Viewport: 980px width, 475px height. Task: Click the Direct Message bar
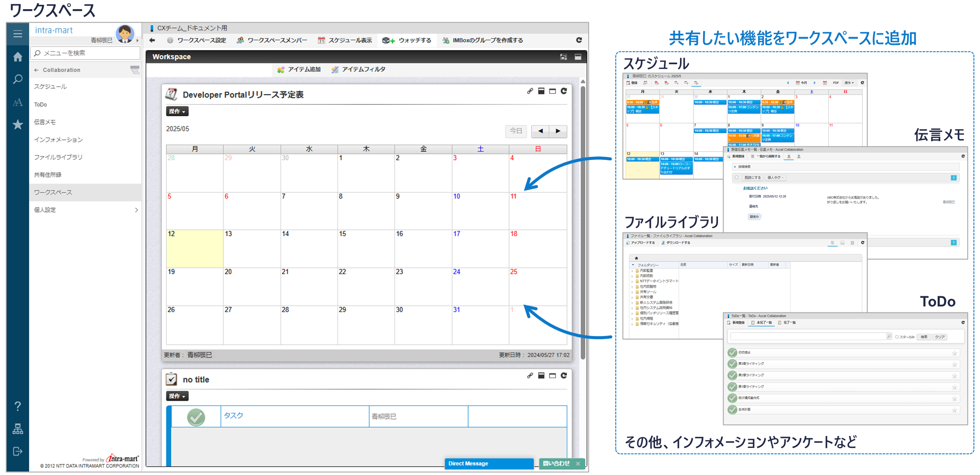489,464
